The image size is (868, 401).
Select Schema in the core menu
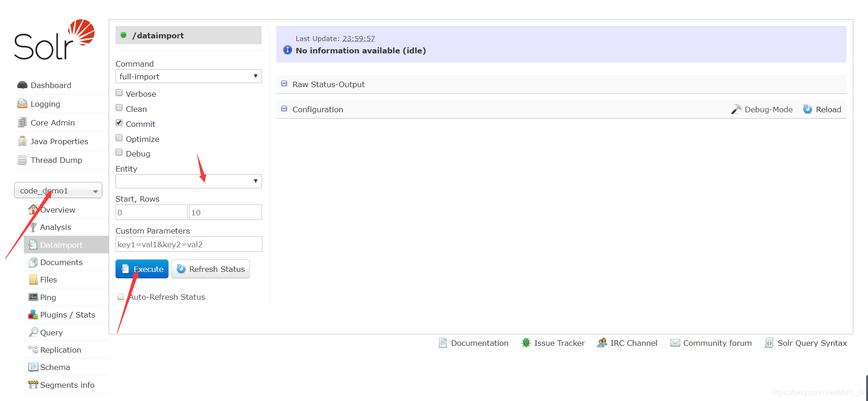(x=66, y=367)
